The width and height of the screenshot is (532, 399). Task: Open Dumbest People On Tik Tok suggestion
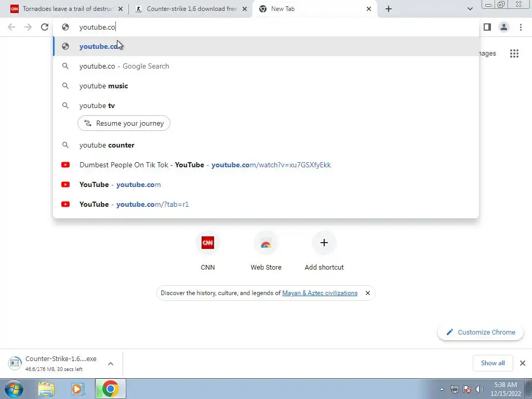click(x=266, y=165)
